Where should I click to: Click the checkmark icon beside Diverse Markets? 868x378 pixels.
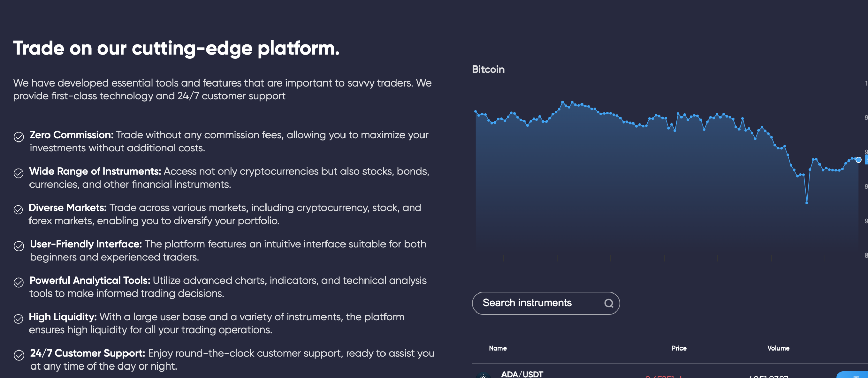18,210
